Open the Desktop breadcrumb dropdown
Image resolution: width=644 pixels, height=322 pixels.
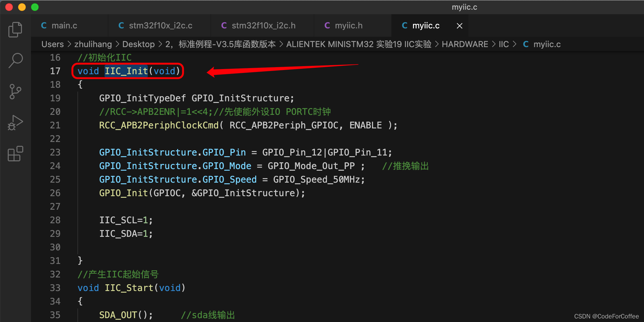click(138, 44)
